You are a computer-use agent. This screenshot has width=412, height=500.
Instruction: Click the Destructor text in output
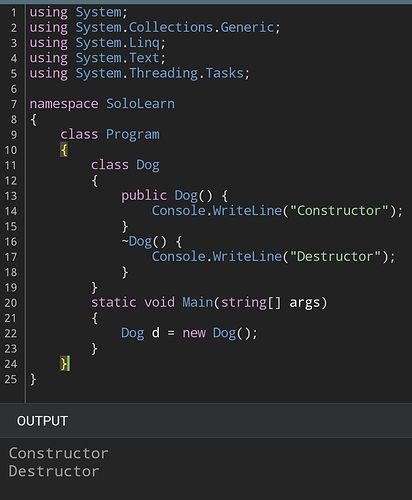coord(54,471)
